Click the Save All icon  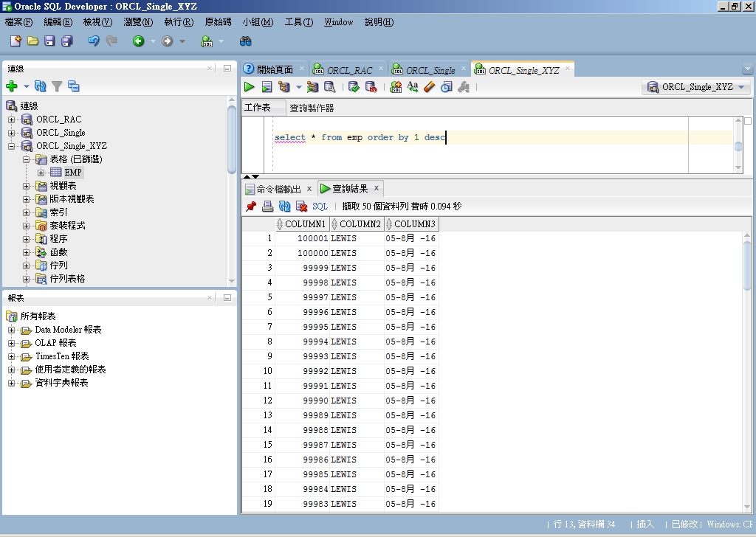(x=67, y=41)
